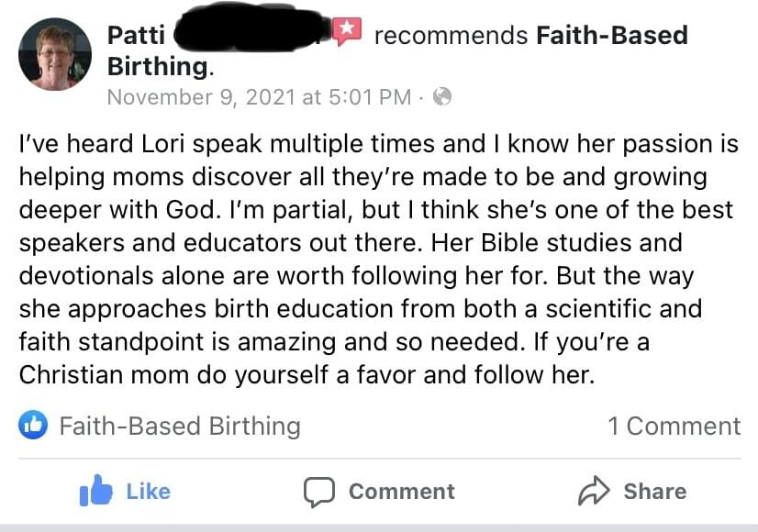Click the review text starting "I've heard Lori"
758x532 pixels.
tap(378, 145)
